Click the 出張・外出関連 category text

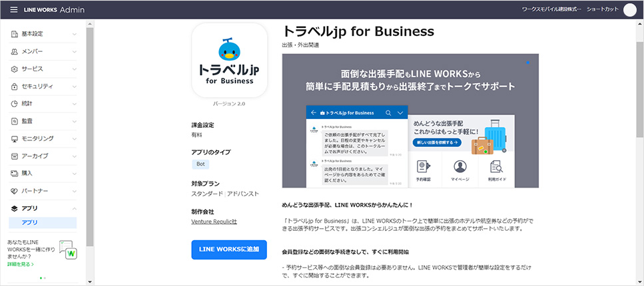[300, 45]
